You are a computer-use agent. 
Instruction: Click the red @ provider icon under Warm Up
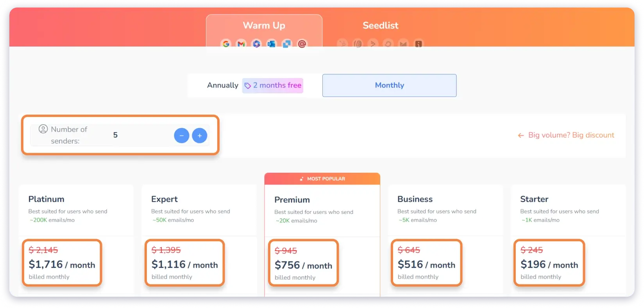303,44
